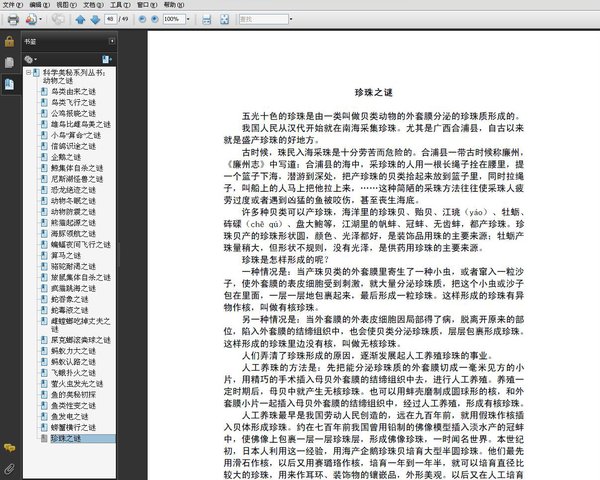Viewport: 600px width, 480px height.
Task: Open bookmark 旅鼠集体自杀之谜
Action: tap(81, 278)
